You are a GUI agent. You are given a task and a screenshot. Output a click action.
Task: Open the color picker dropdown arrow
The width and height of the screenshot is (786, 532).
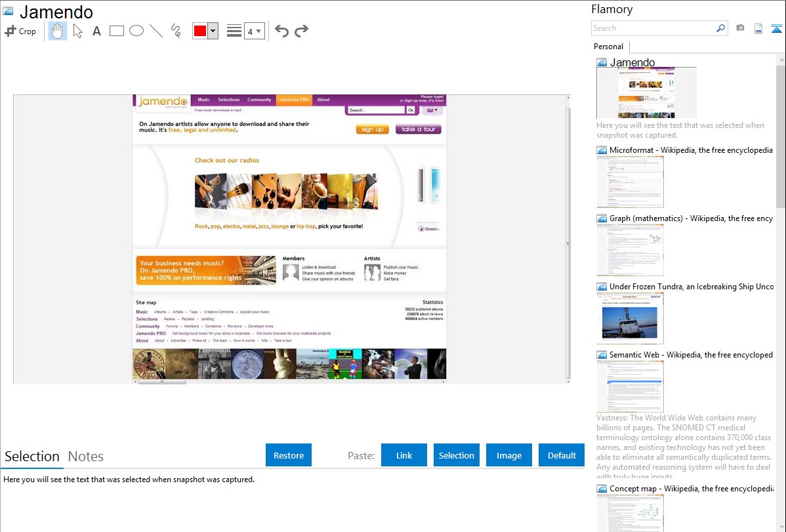pos(213,31)
